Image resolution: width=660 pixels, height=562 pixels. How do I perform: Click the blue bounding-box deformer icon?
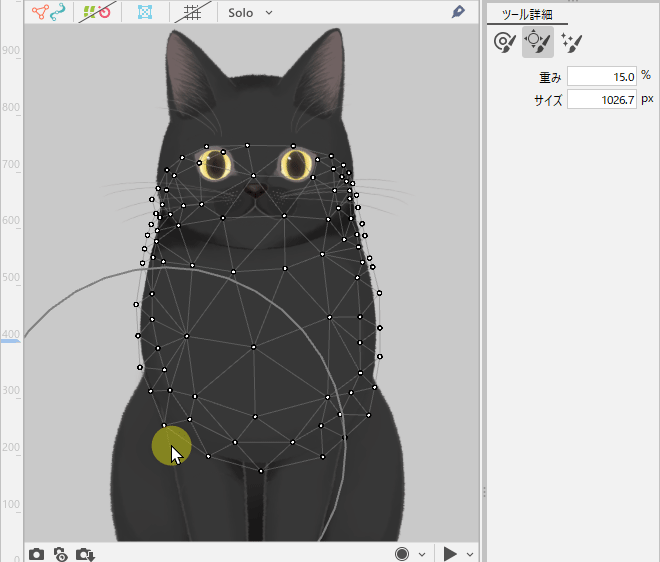pyautogui.click(x=146, y=13)
